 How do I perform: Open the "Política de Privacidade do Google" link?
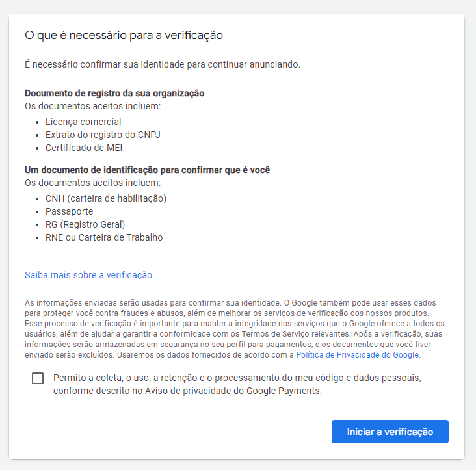point(358,355)
